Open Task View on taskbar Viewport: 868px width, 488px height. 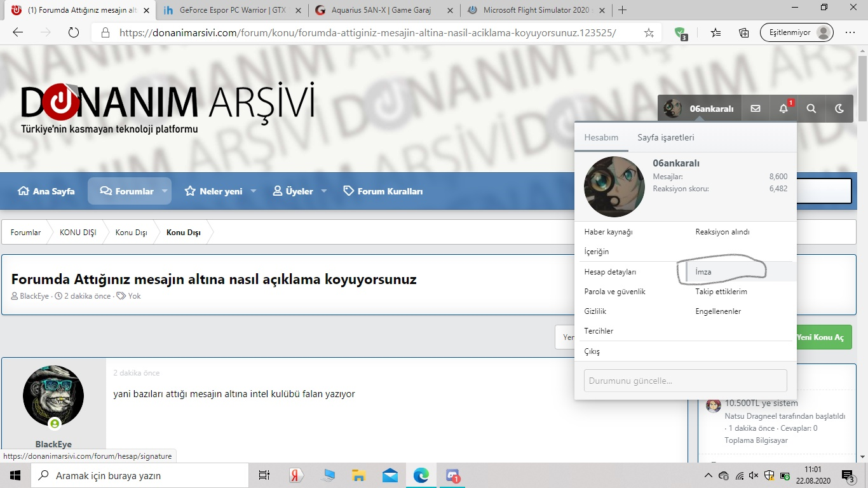(264, 475)
